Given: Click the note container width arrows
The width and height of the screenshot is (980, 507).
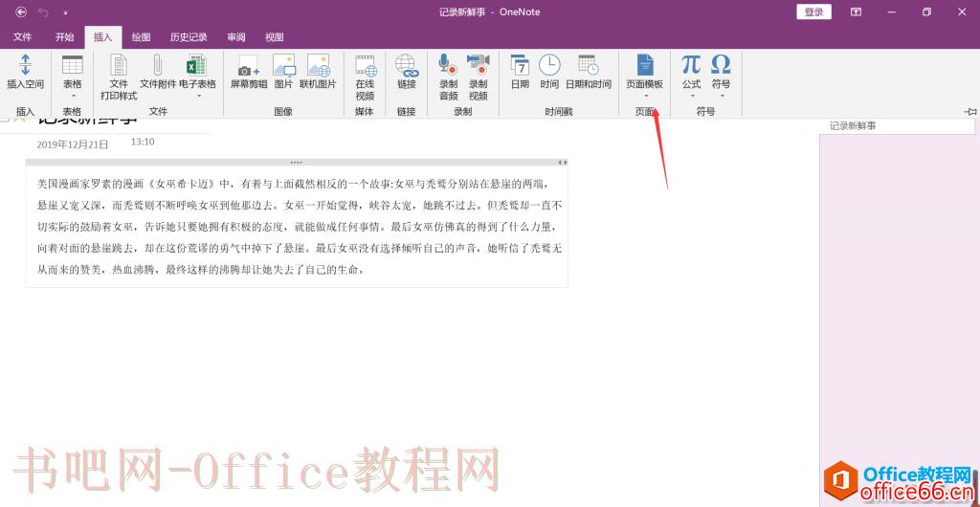Looking at the screenshot, I should [563, 163].
